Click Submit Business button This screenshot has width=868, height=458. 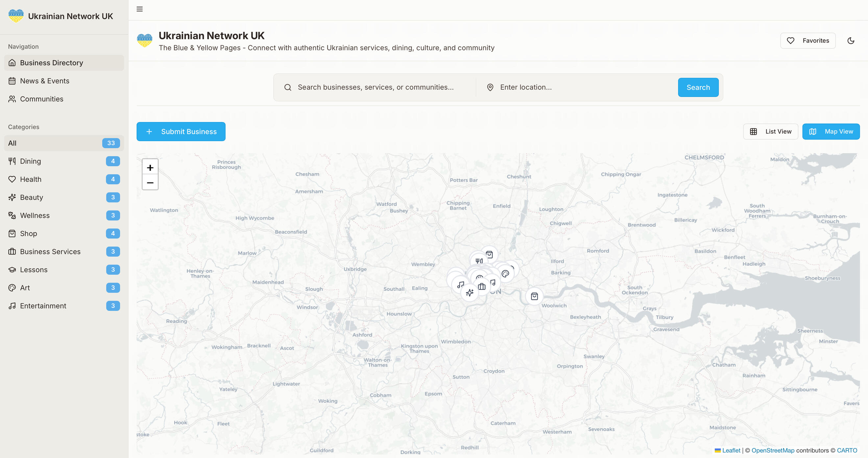pyautogui.click(x=181, y=132)
